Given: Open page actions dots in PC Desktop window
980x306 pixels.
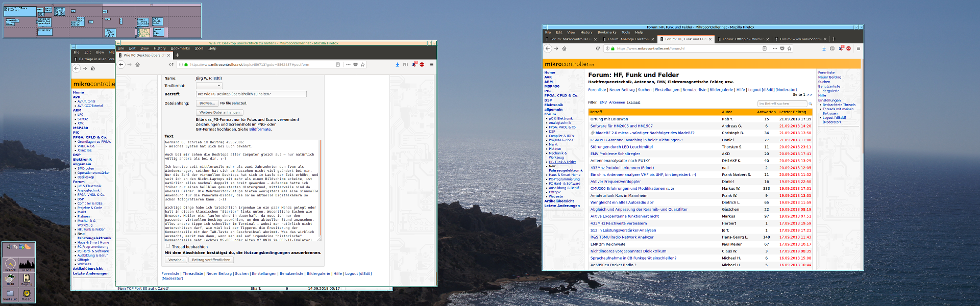Looking at the screenshot, I should [348, 64].
